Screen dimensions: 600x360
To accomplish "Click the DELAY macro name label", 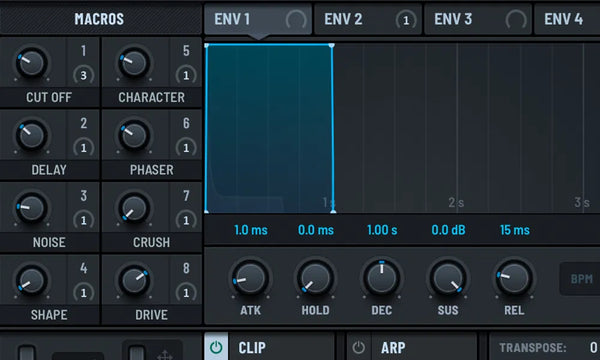I will pyautogui.click(x=49, y=170).
